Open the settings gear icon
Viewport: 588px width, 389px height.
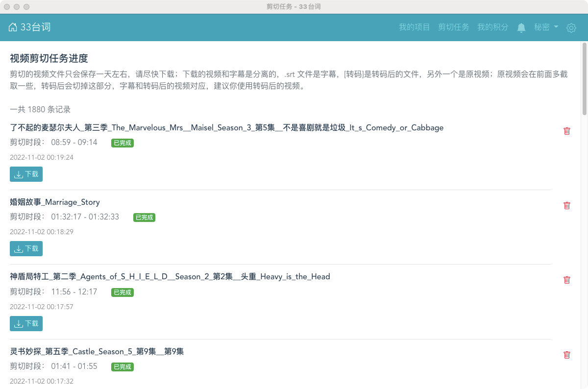point(571,28)
